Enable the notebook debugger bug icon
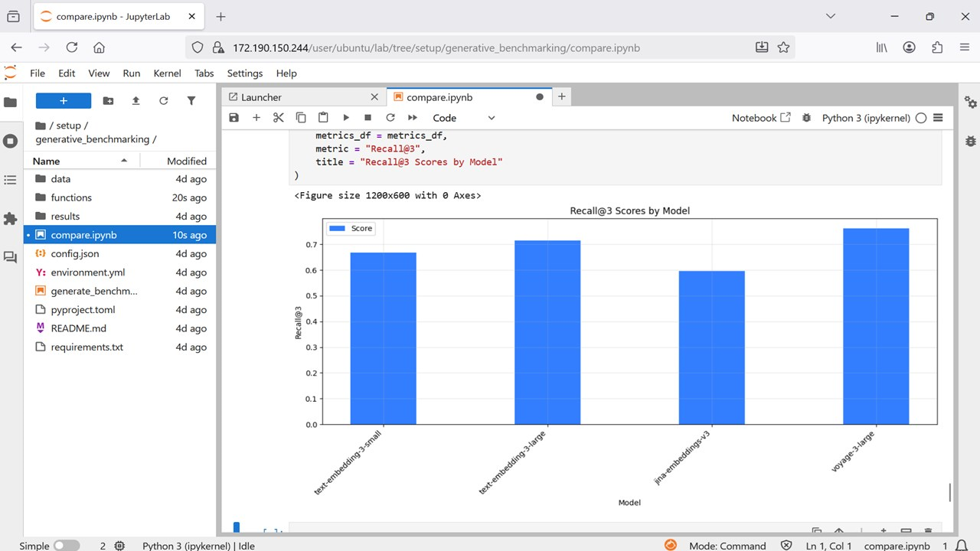980x551 pixels. (806, 118)
